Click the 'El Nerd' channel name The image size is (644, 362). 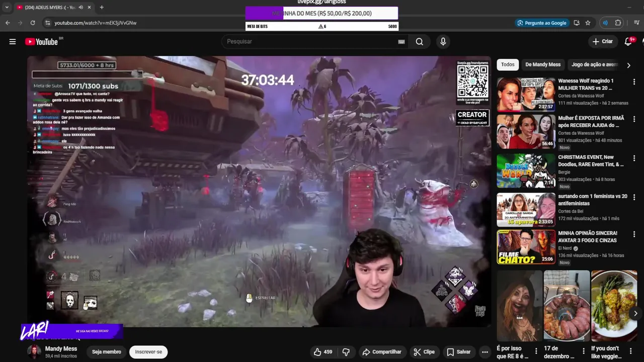(566, 248)
